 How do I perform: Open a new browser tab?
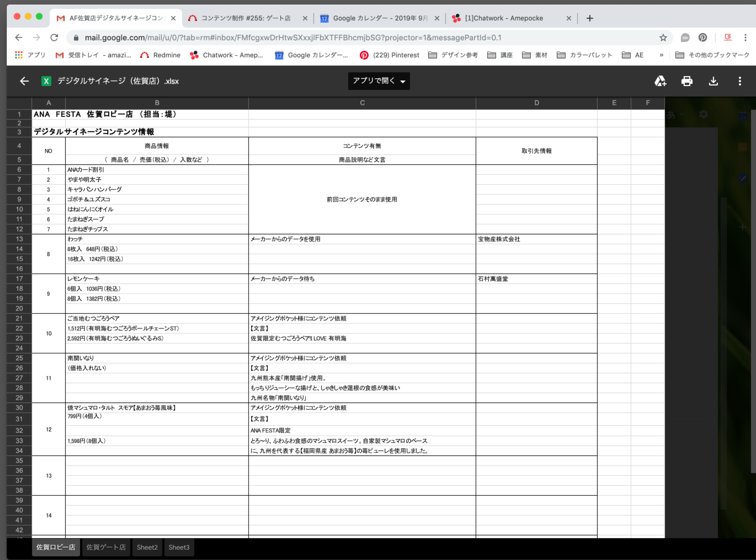pyautogui.click(x=589, y=18)
